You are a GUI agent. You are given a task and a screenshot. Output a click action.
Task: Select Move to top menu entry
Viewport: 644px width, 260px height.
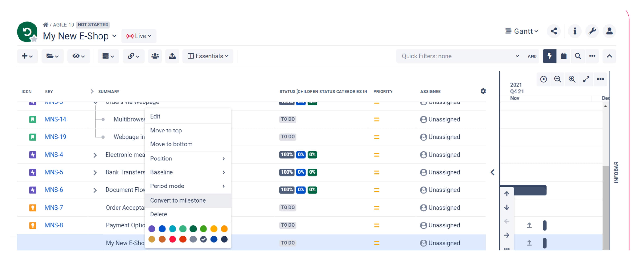pos(188,130)
